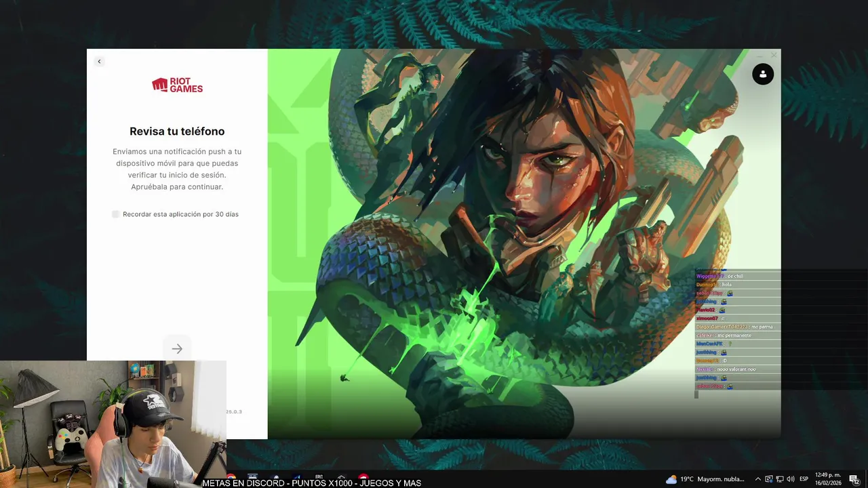
Task: Click the Valorant artwork image
Action: click(x=524, y=244)
